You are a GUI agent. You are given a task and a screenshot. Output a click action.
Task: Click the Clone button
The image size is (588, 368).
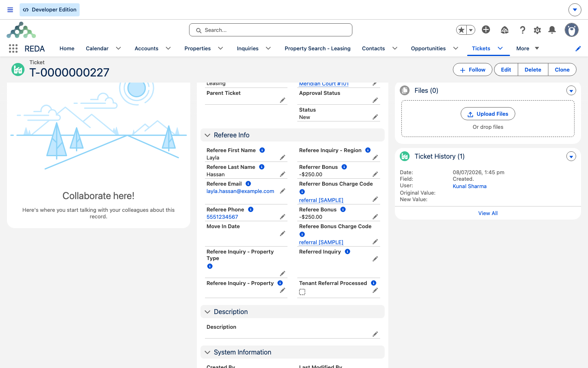pyautogui.click(x=562, y=70)
